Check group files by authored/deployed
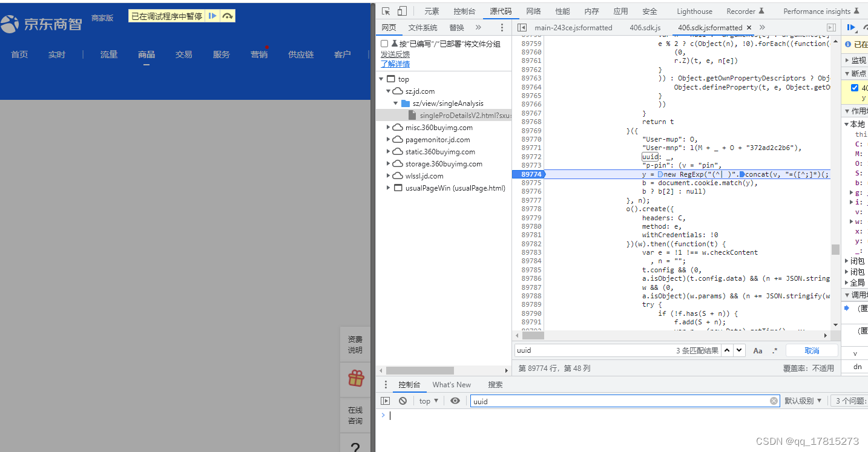 click(384, 44)
